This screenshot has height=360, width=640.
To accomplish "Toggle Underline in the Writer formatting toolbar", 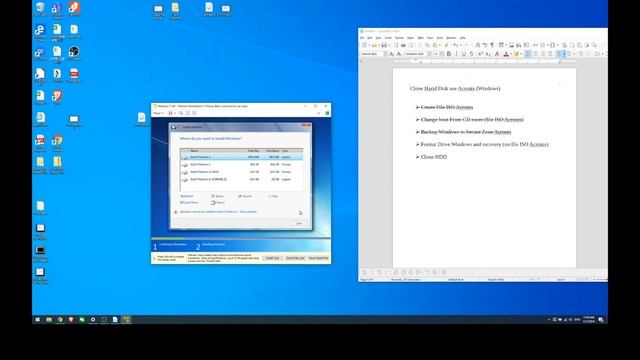I will click(464, 54).
